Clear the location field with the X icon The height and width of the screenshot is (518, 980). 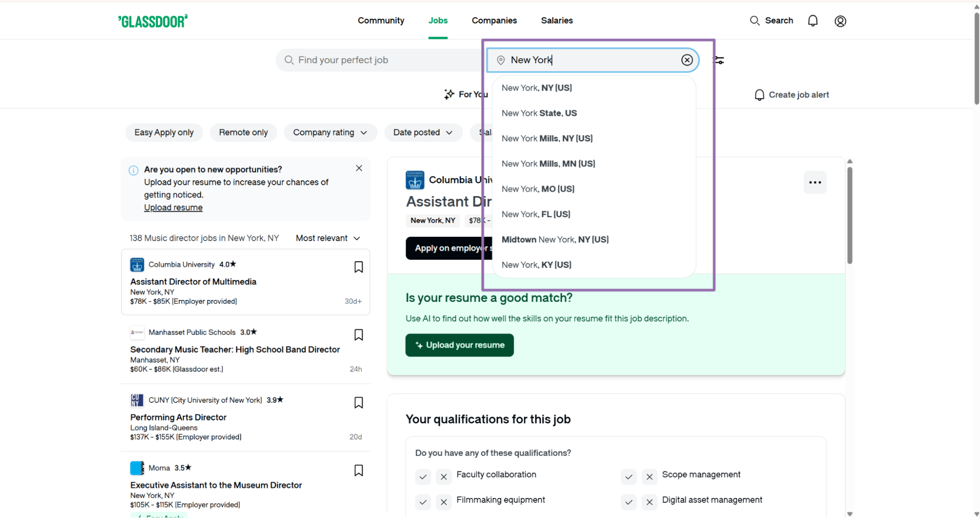coord(687,60)
